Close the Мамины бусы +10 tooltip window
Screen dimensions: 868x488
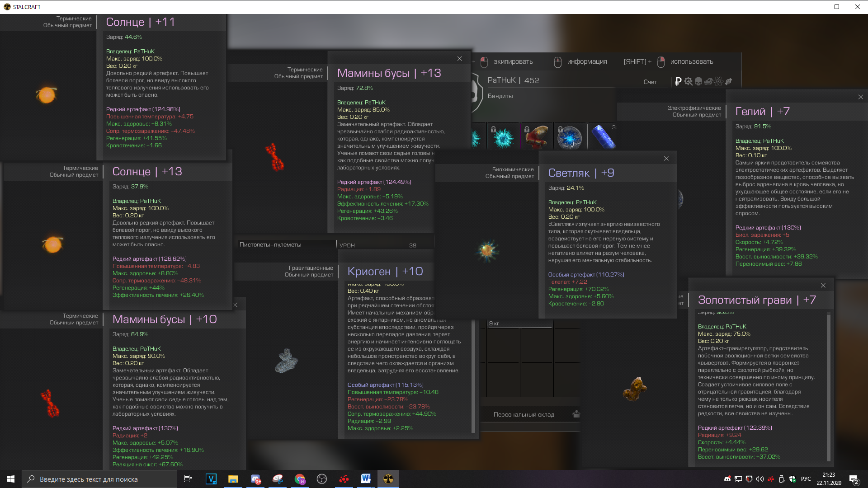236,305
